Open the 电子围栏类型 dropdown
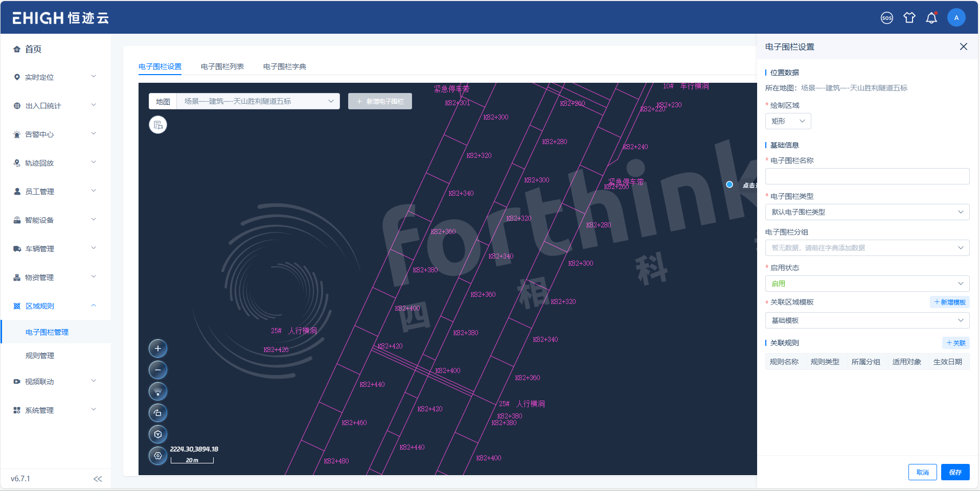980x491 pixels. click(867, 212)
